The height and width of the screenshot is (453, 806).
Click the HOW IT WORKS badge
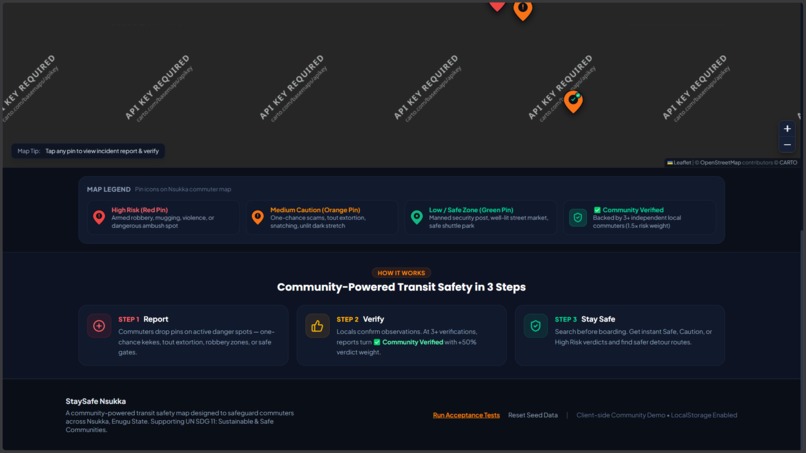(401, 273)
